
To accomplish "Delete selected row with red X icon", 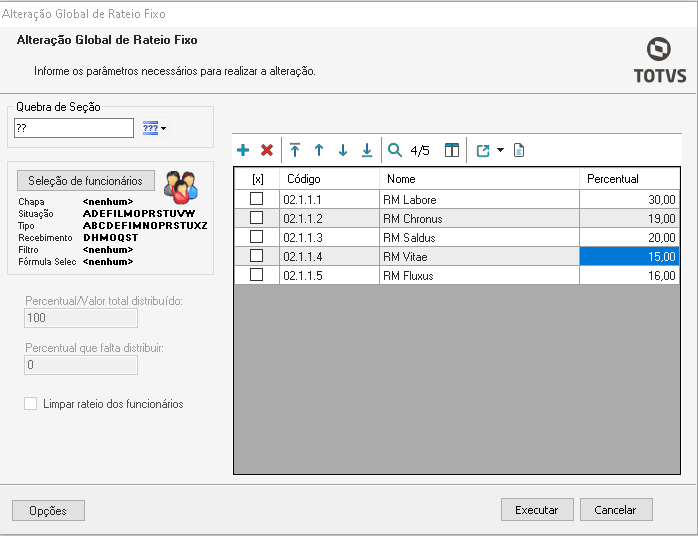I will coord(267,150).
